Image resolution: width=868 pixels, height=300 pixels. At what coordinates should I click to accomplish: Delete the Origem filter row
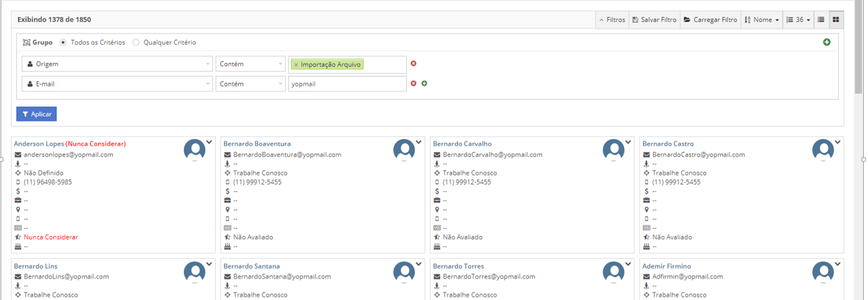(413, 63)
